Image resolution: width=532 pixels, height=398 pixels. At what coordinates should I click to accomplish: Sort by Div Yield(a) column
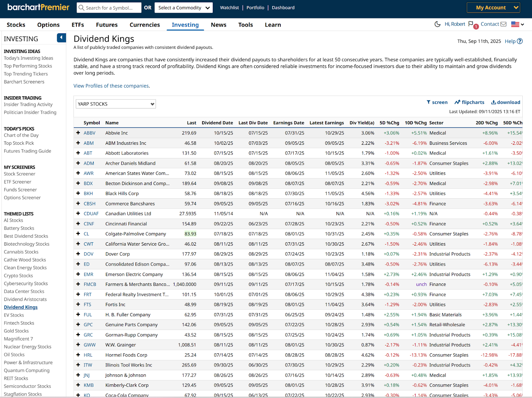click(x=362, y=123)
